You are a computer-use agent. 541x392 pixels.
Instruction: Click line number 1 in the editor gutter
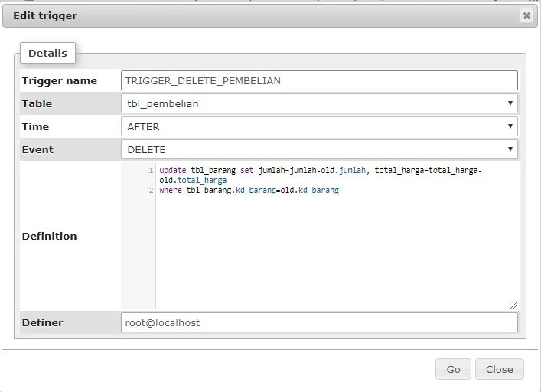151,171
